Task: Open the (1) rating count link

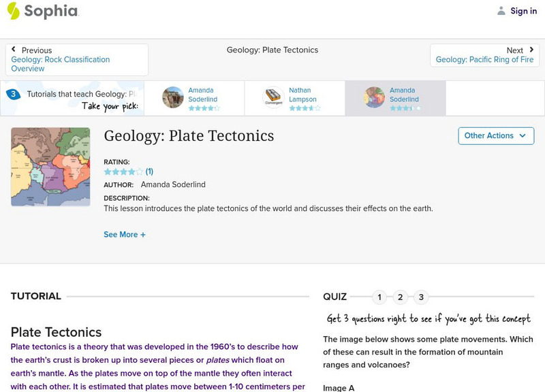Action: coord(149,171)
